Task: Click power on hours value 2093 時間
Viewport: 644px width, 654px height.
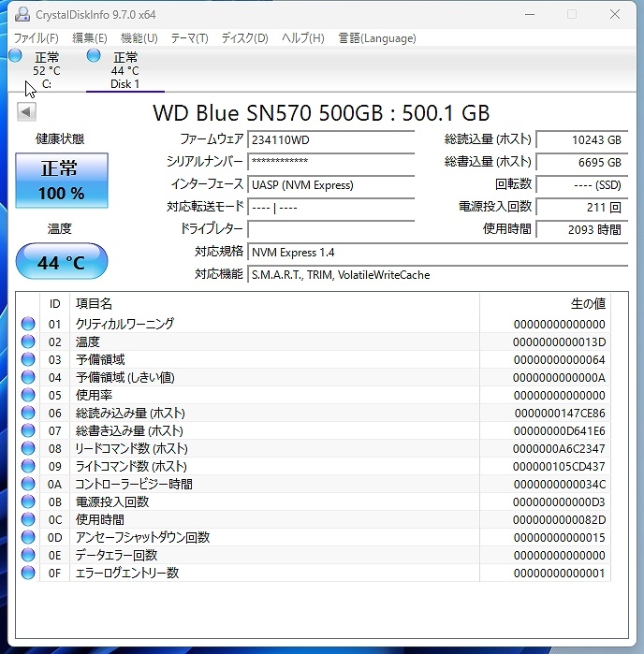Action: tap(582, 229)
